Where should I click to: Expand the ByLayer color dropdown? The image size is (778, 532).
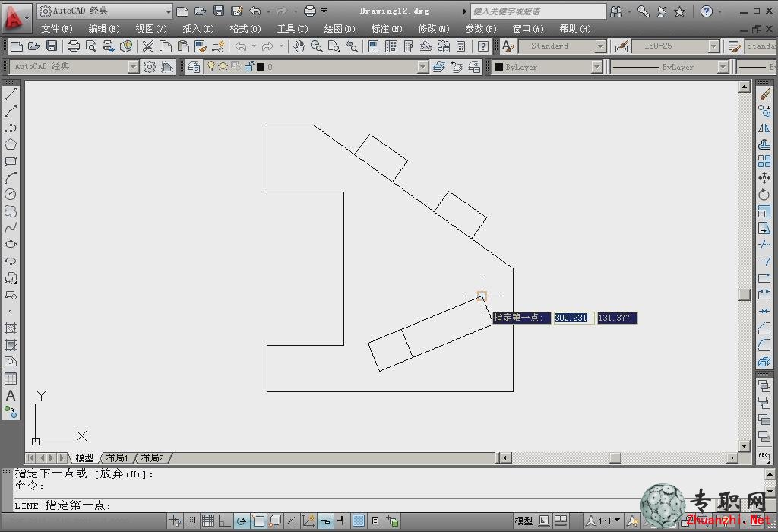coord(597,67)
